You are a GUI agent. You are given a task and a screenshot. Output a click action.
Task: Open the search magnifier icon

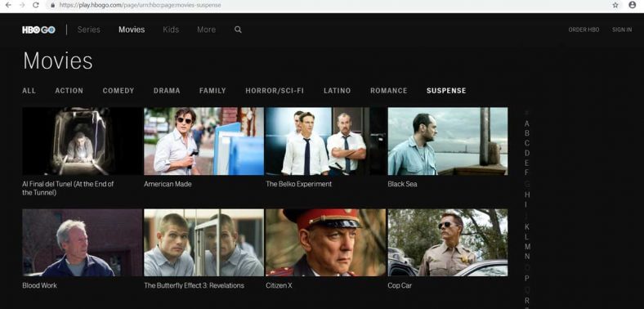[238, 29]
